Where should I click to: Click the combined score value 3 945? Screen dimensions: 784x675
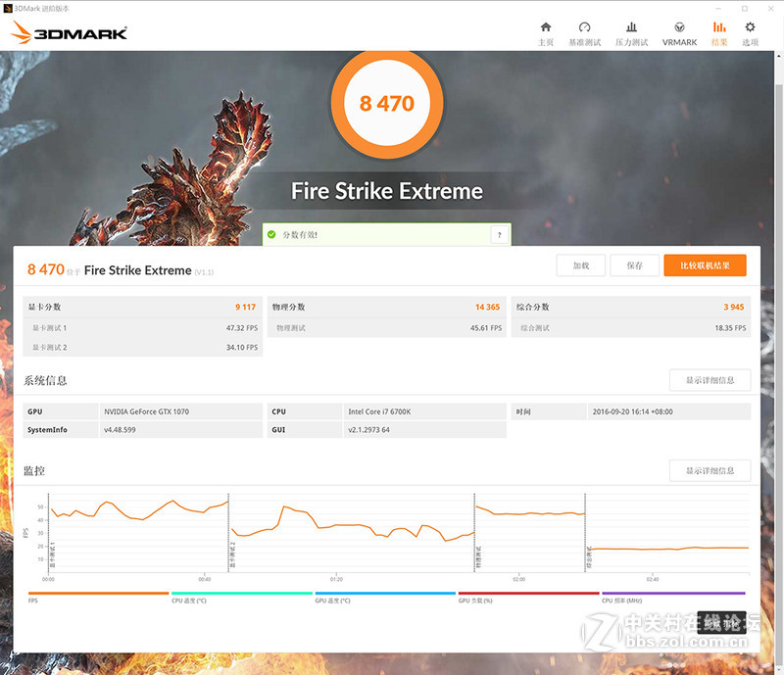pyautogui.click(x=734, y=307)
